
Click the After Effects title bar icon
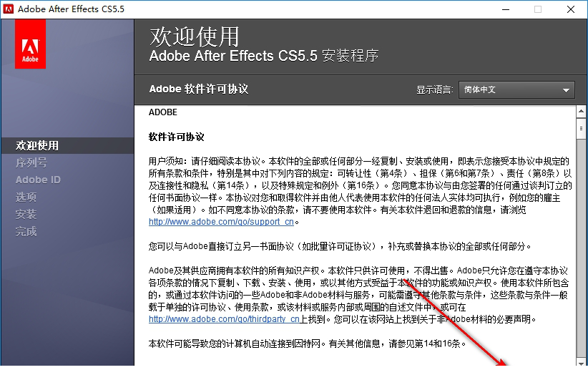point(9,9)
